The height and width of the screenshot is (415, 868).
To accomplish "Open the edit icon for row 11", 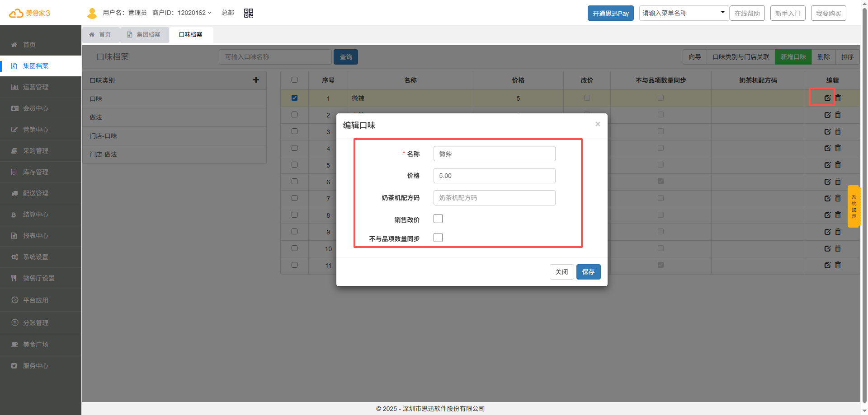I will [x=827, y=265].
